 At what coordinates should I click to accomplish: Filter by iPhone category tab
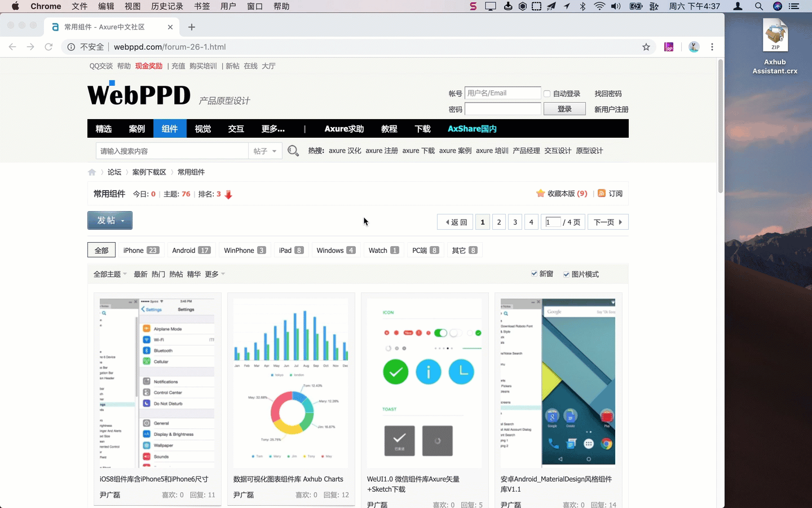click(x=142, y=250)
